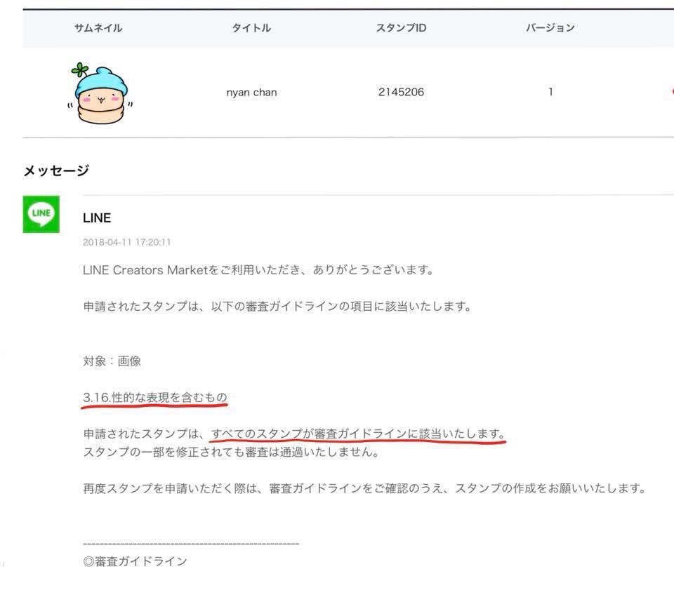Click the サムネイル column header

tap(98, 28)
